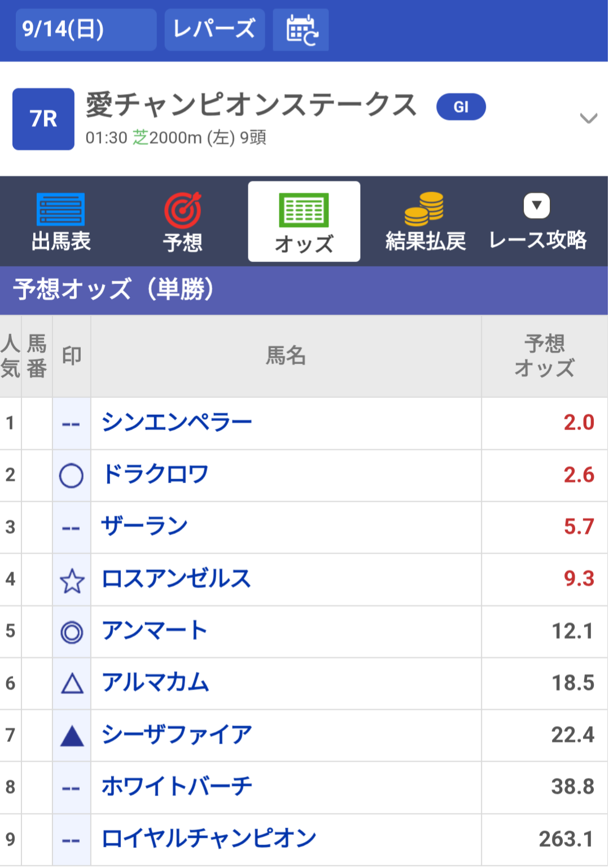Select the オッズ green table tab
The image size is (609, 868).
(x=304, y=222)
